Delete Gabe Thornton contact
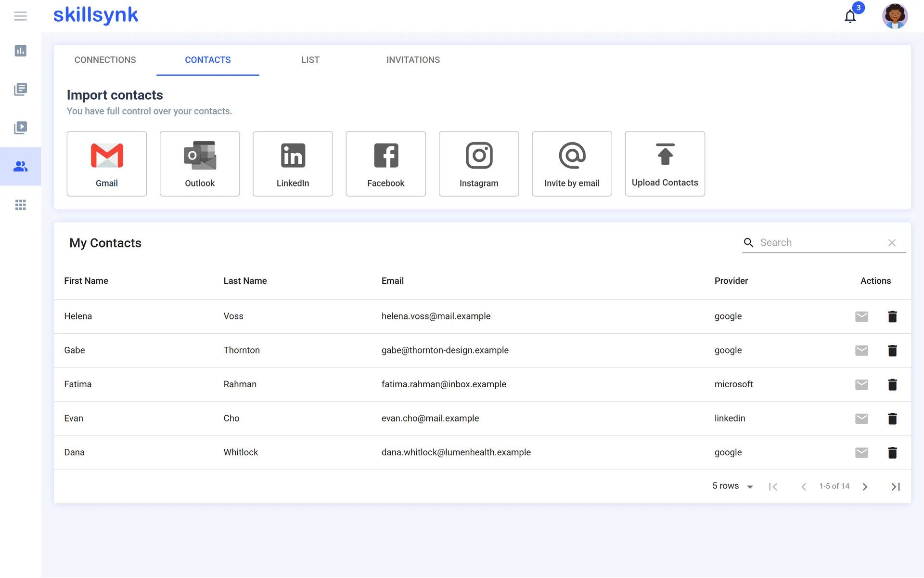Image resolution: width=924 pixels, height=578 pixels. [x=892, y=351]
